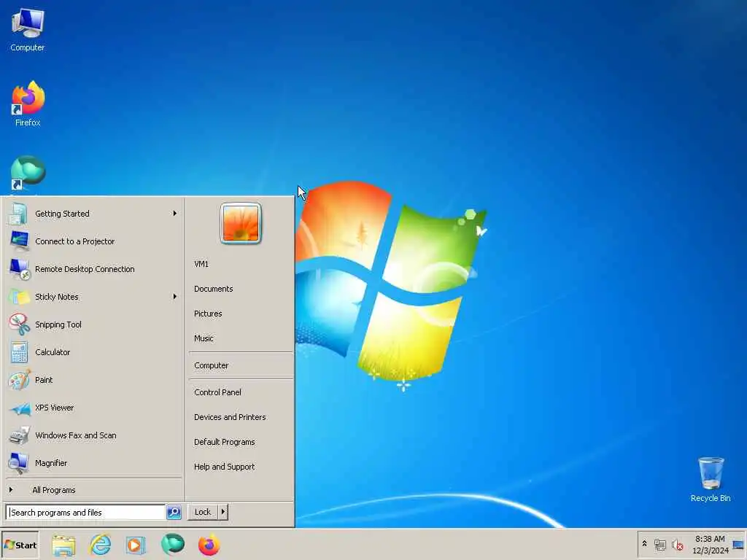
Task: Open File Explorer from the taskbar
Action: click(63, 545)
